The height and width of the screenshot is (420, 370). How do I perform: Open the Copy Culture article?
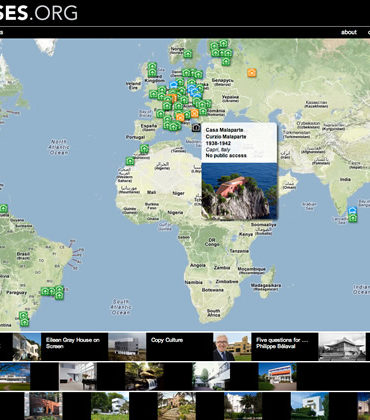pos(167,340)
